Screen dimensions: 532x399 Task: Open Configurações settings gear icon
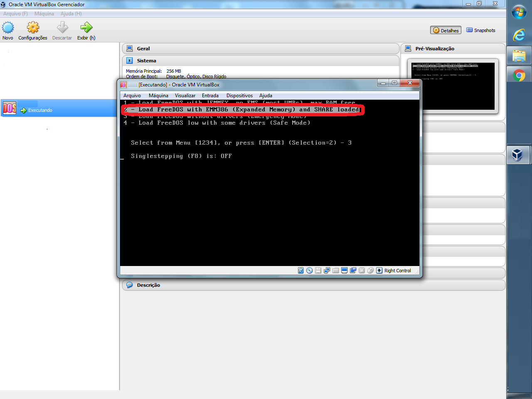pyautogui.click(x=33, y=27)
